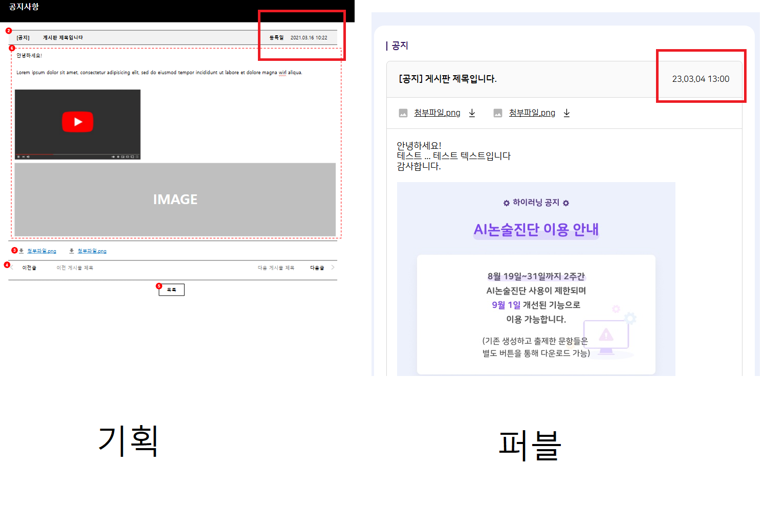
Task: Click first download icon in 기획 mockup
Action: [x=21, y=251]
